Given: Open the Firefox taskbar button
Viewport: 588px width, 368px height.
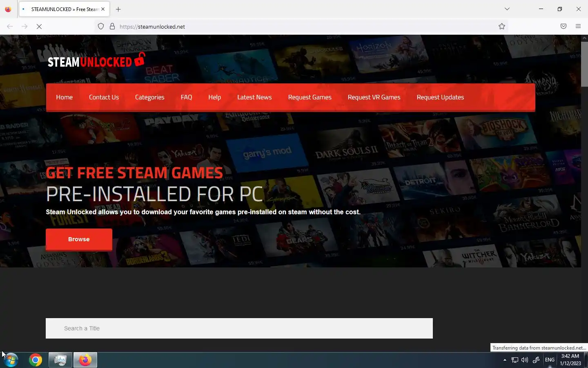Looking at the screenshot, I should point(85,360).
